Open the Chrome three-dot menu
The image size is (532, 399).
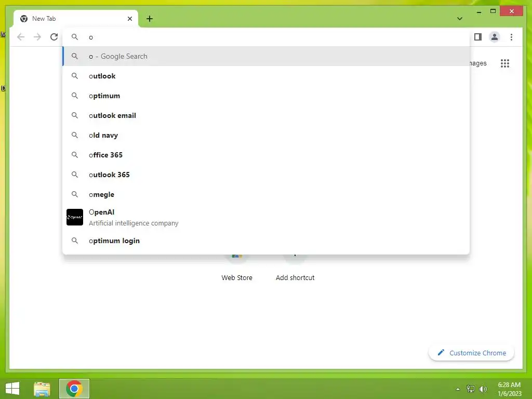[511, 37]
